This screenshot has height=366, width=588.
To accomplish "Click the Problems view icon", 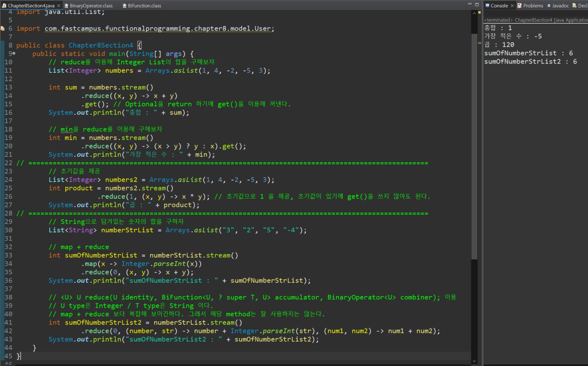I will (x=519, y=5).
